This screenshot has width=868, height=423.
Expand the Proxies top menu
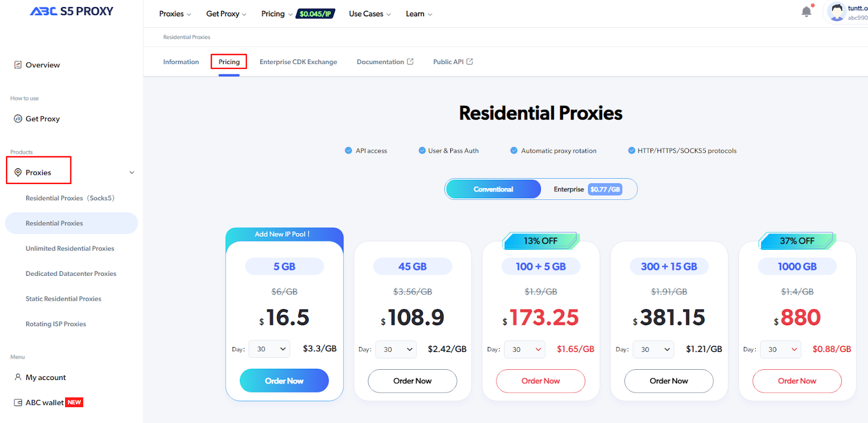tap(175, 14)
